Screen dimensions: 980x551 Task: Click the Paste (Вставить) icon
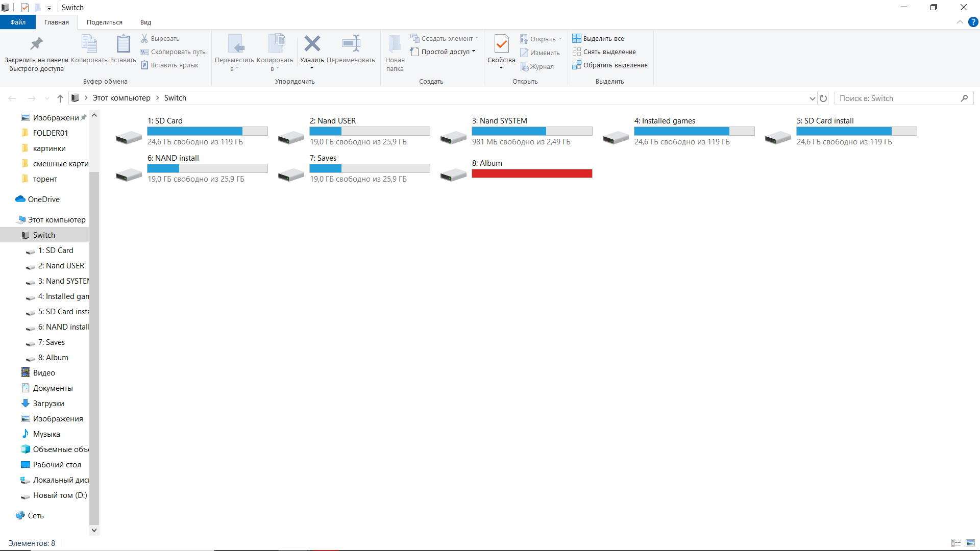[x=123, y=44]
